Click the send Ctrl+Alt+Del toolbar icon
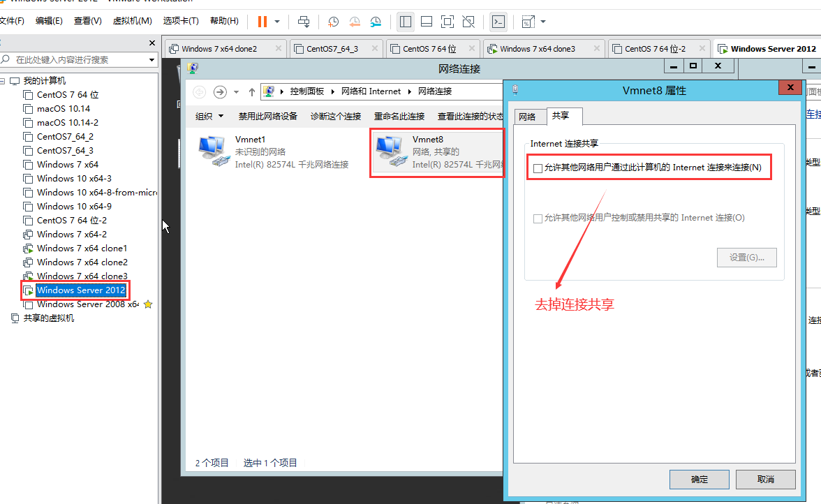 (x=304, y=22)
